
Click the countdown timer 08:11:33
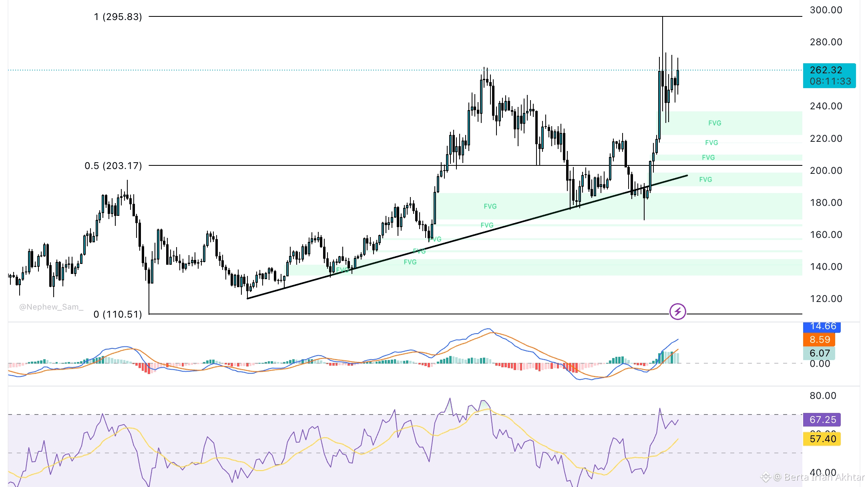[x=830, y=81]
